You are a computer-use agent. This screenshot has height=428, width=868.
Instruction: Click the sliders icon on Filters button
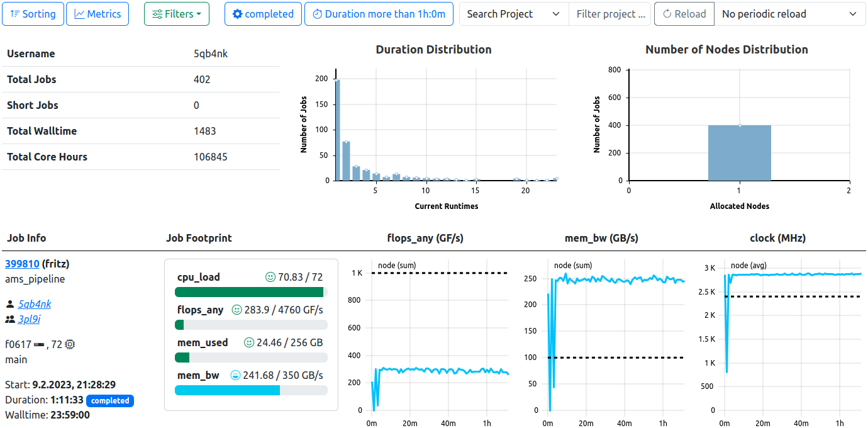[x=159, y=14]
